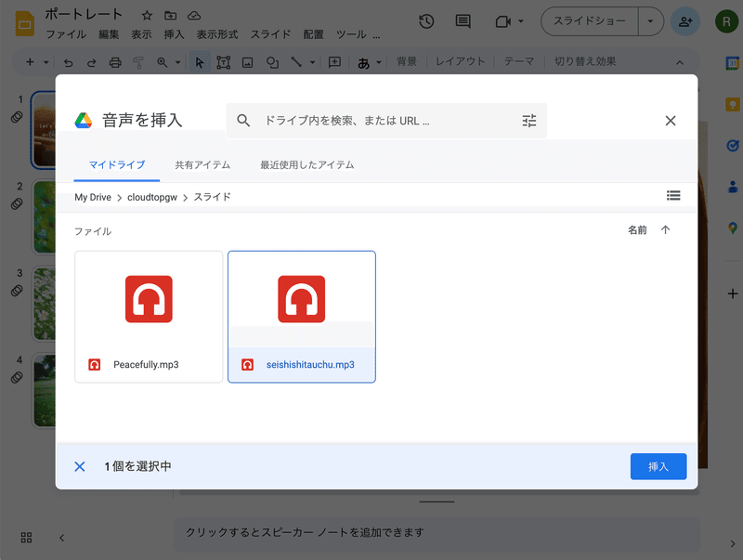
Task: Select the line tool
Action: (296, 62)
